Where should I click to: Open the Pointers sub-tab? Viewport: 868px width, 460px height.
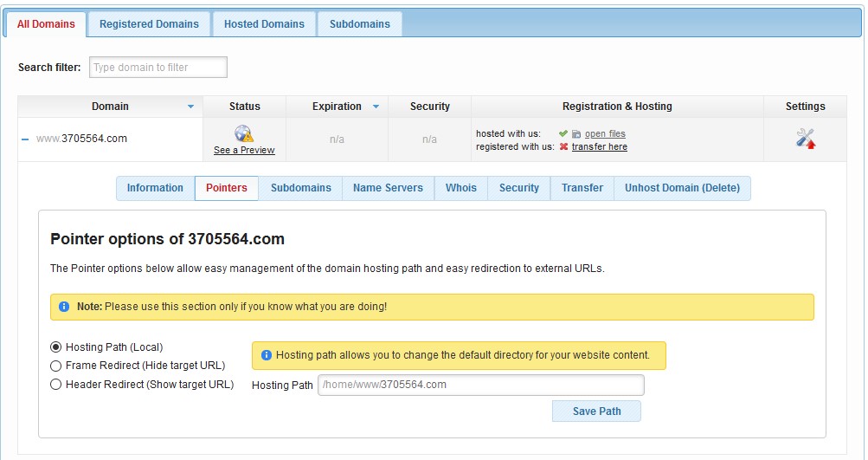[x=227, y=188]
